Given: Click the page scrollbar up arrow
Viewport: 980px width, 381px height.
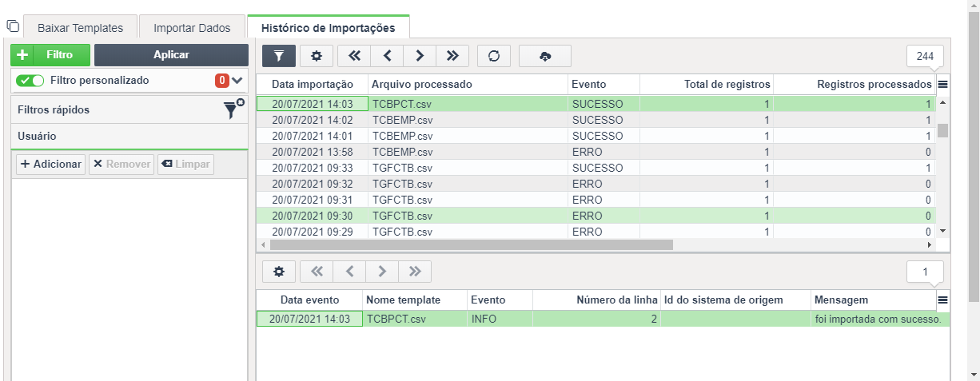Looking at the screenshot, I should click(x=974, y=6).
